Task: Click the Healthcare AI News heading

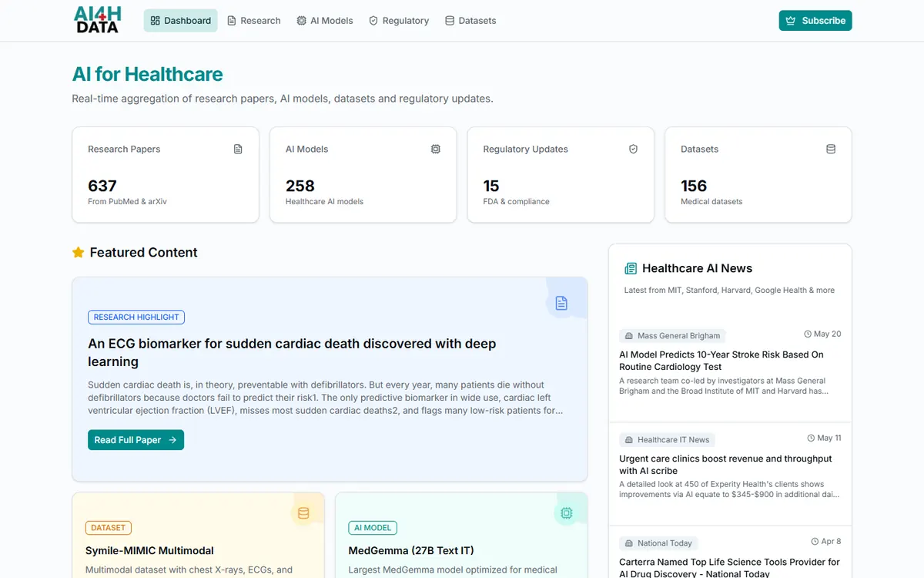Action: pyautogui.click(x=697, y=268)
